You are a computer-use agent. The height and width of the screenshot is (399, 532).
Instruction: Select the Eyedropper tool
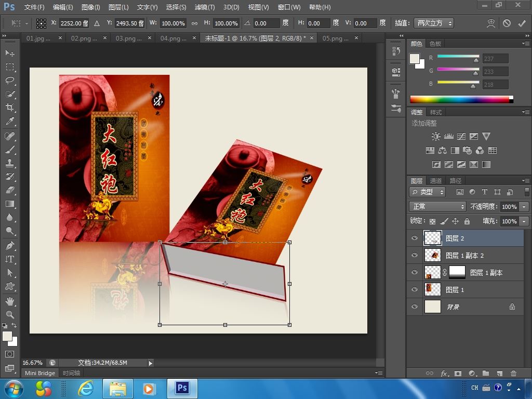pos(10,122)
